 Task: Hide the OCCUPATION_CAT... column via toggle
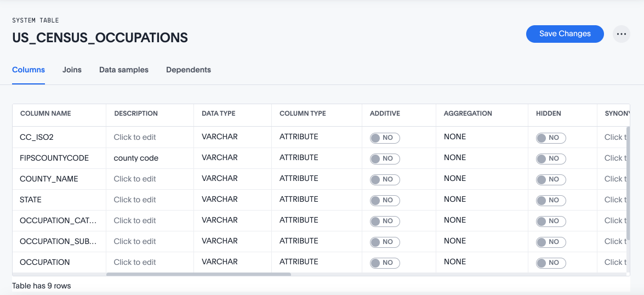pyautogui.click(x=550, y=221)
